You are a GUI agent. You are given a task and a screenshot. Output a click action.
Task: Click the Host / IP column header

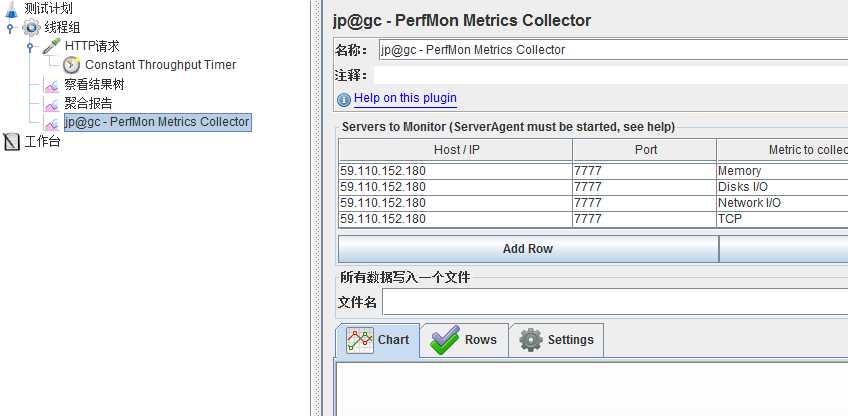coord(456,150)
